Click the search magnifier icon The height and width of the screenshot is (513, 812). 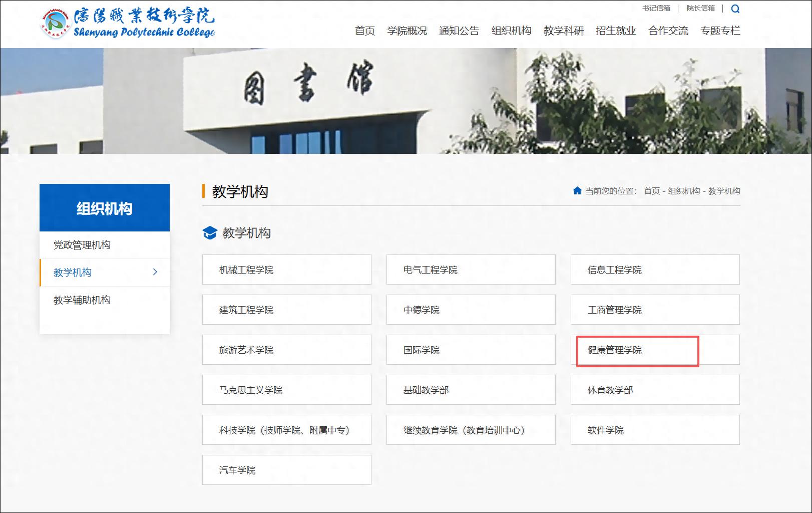735,9
